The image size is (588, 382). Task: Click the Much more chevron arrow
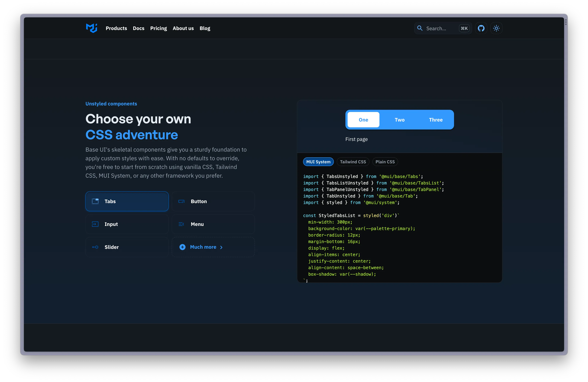[x=221, y=247]
